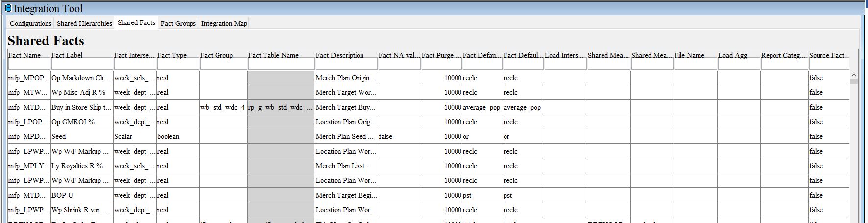Click the Fact Description filter field

pyautogui.click(x=346, y=64)
